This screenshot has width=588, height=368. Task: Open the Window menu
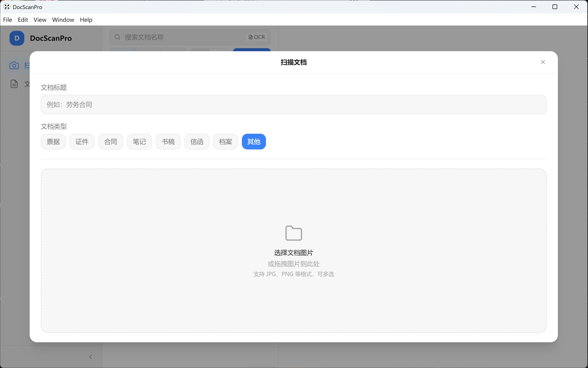point(63,20)
